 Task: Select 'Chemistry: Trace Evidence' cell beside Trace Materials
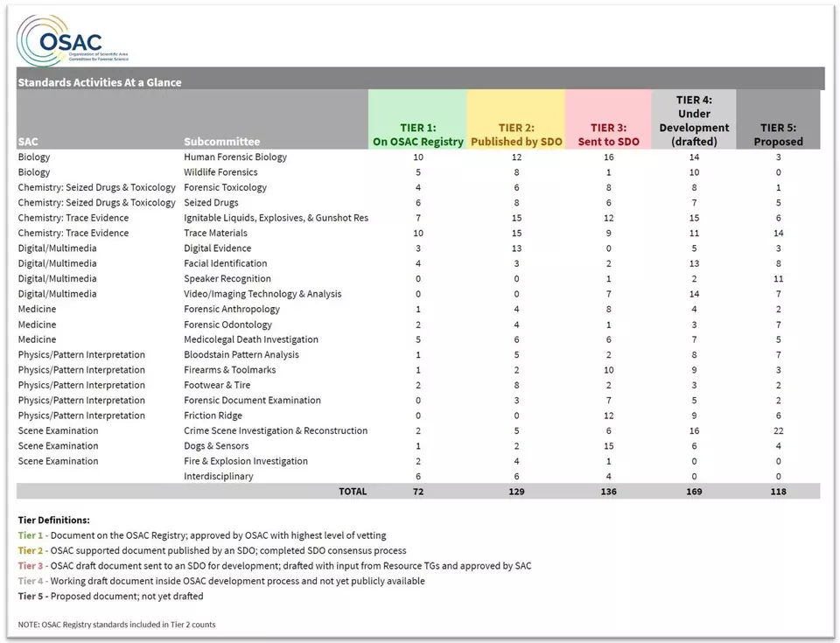click(x=73, y=233)
